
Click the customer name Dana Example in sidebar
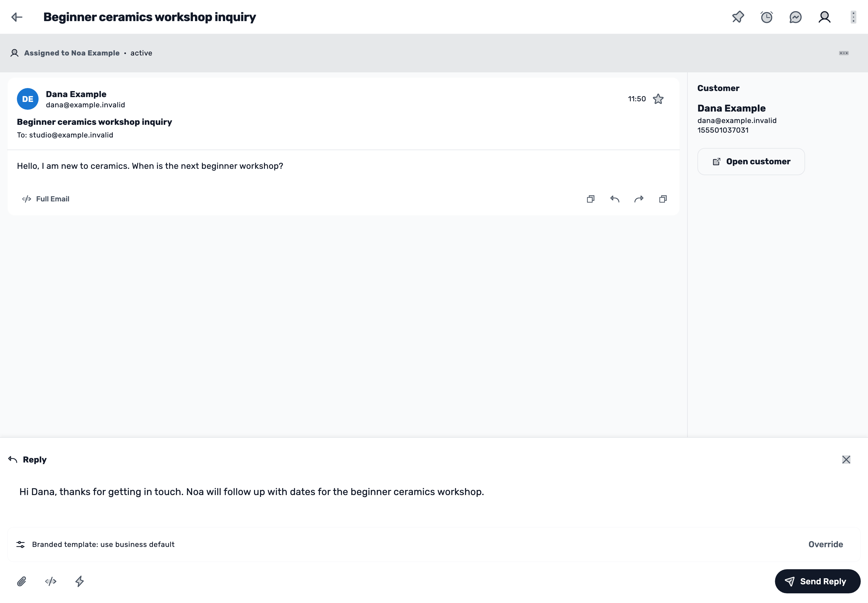731,109
